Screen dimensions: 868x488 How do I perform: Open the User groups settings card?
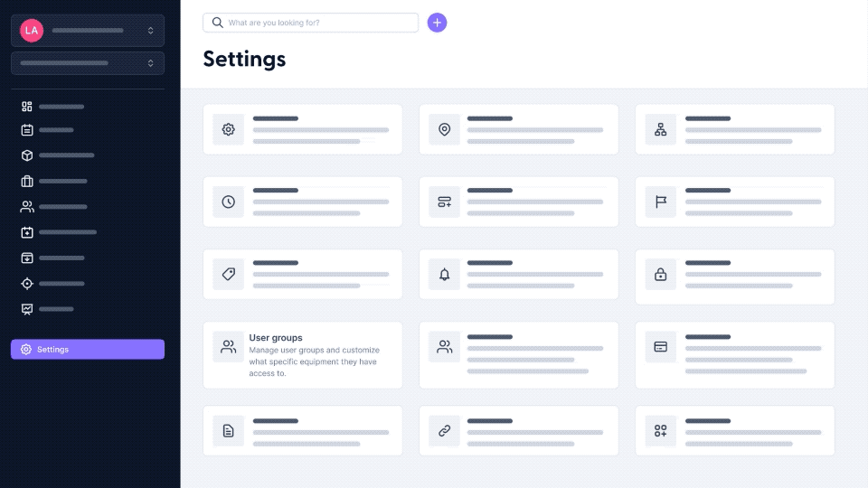302,354
